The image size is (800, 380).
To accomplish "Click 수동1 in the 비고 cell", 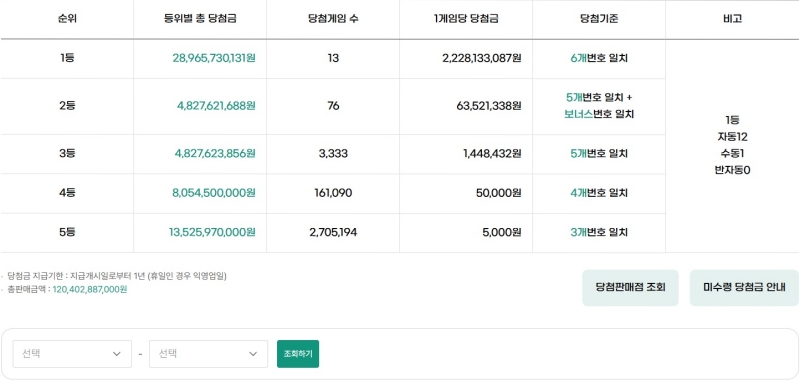I will coord(732,154).
